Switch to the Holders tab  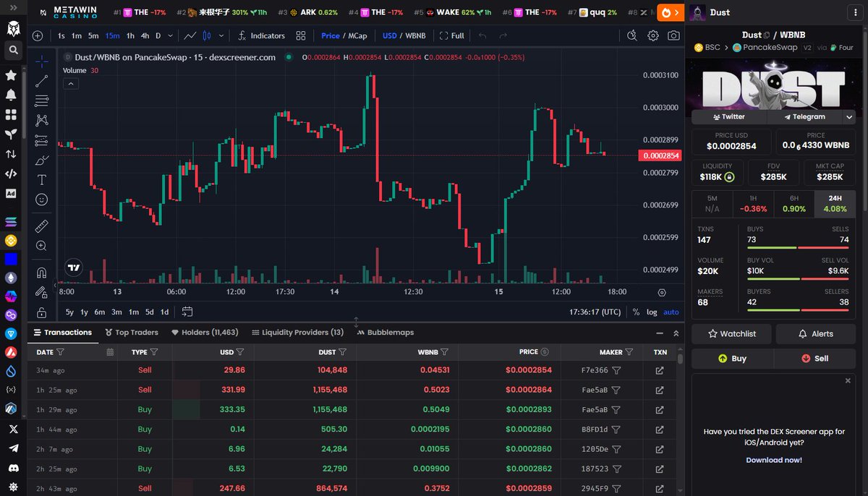[x=205, y=333]
